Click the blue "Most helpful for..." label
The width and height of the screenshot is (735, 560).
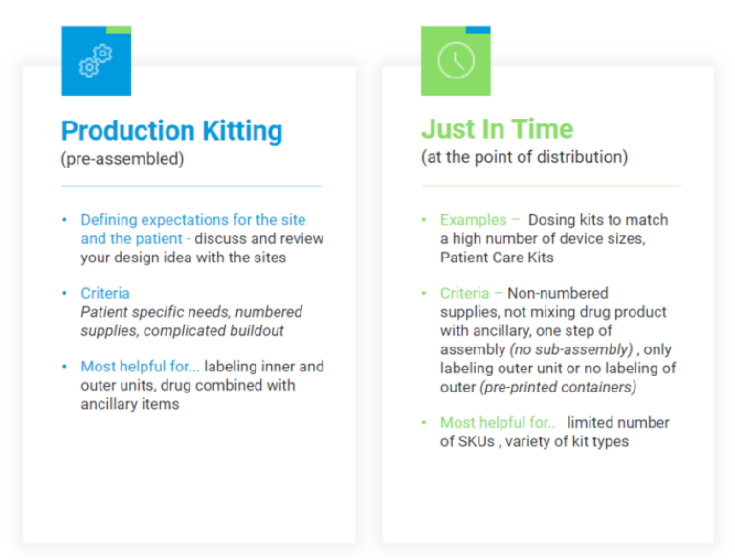tap(140, 366)
